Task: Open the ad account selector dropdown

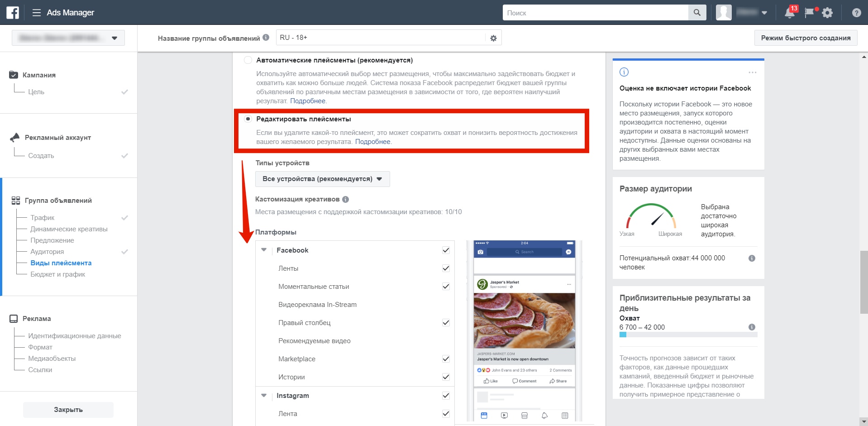Action: pos(68,38)
